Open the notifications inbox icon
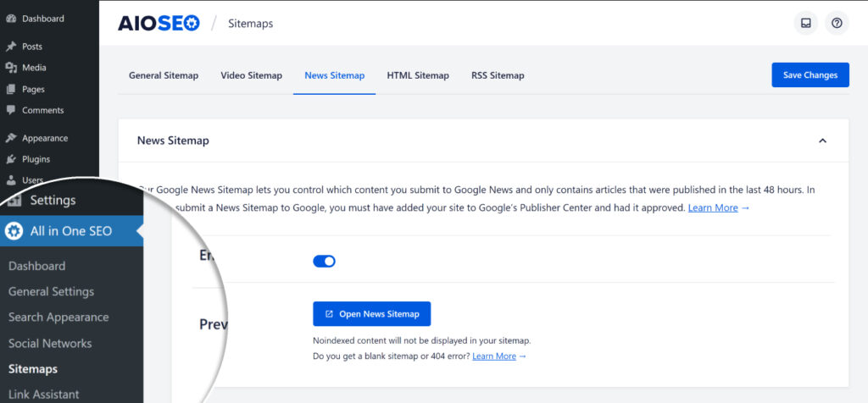The width and height of the screenshot is (868, 403). click(806, 23)
